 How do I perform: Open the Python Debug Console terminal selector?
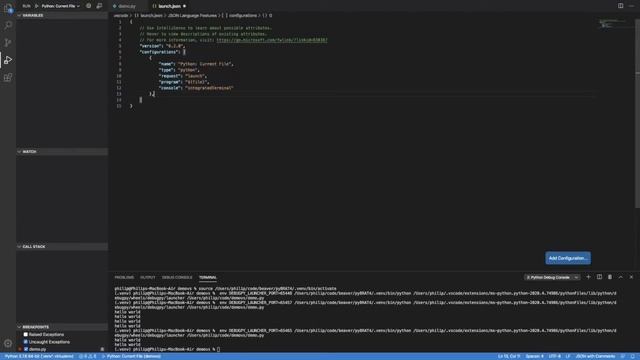pos(552,277)
